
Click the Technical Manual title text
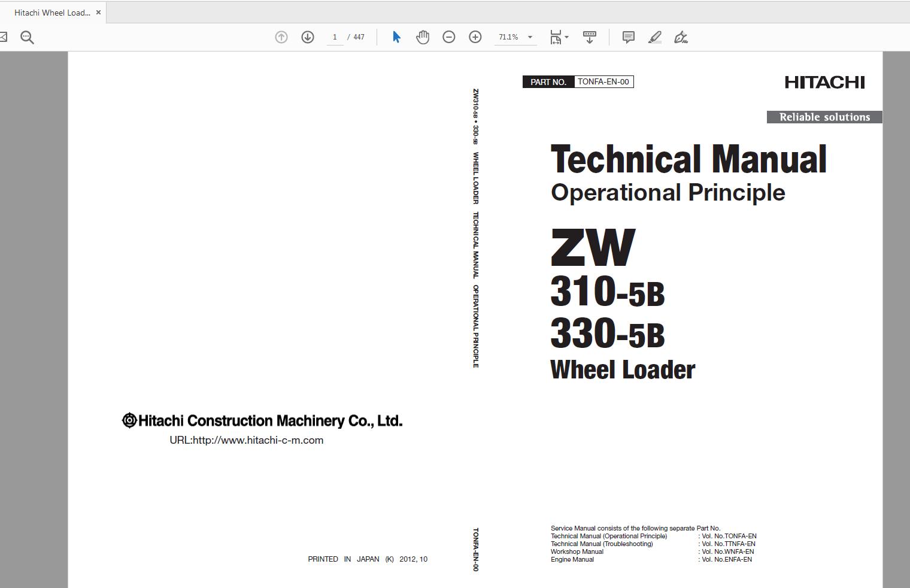point(688,159)
